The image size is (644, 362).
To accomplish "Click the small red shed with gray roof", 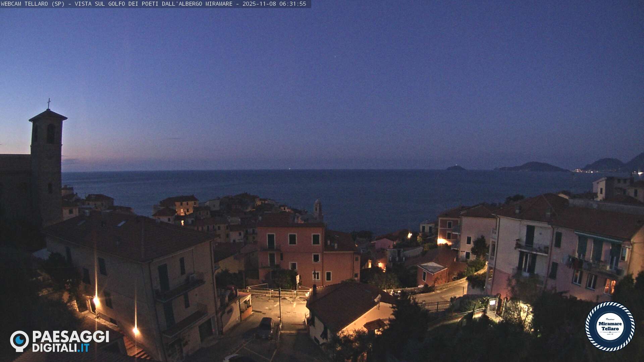I will (x=432, y=273).
